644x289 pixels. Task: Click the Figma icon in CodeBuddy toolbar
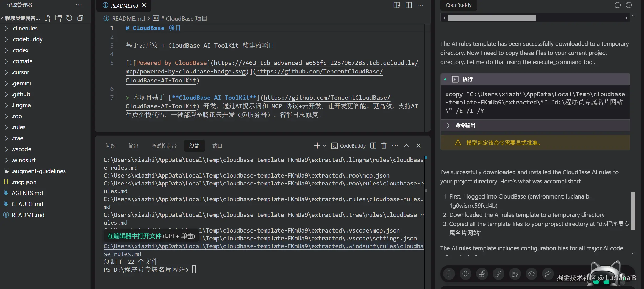(x=449, y=274)
